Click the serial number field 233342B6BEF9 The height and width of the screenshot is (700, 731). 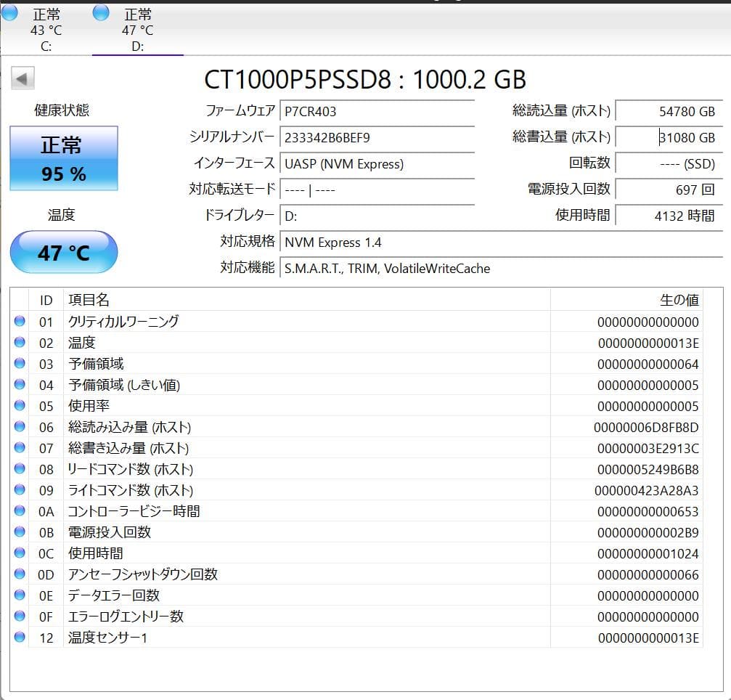point(377,137)
